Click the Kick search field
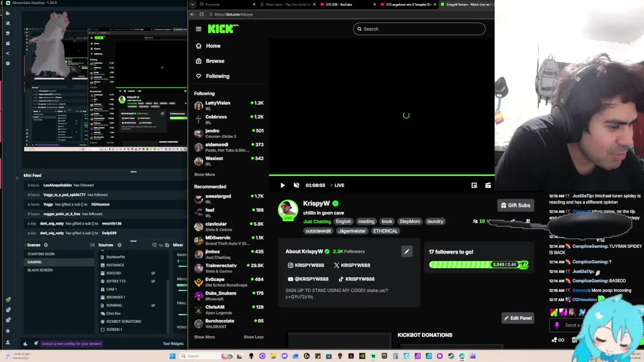Viewport: 644px width, 362px height. pos(419,29)
